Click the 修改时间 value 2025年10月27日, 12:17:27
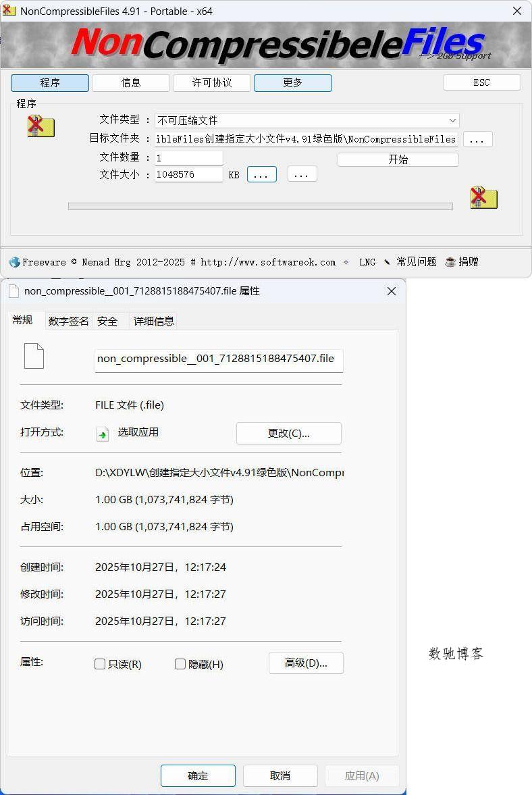Image resolution: width=532 pixels, height=795 pixels. coord(161,594)
